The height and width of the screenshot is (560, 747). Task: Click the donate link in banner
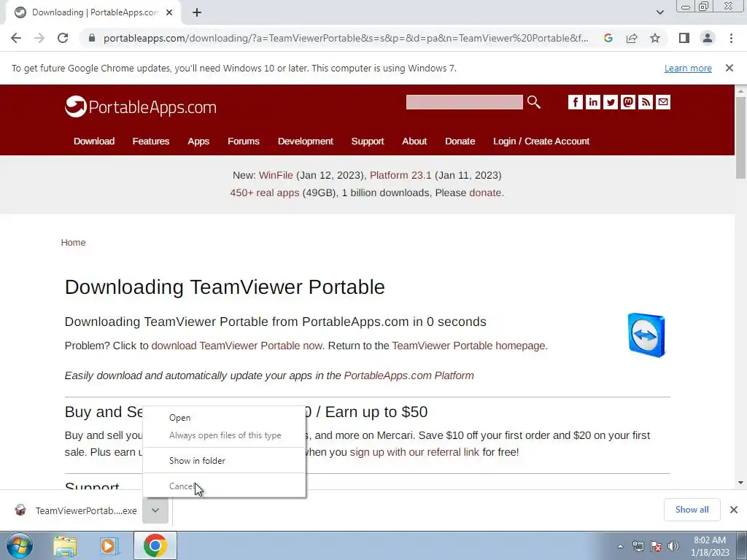click(485, 192)
